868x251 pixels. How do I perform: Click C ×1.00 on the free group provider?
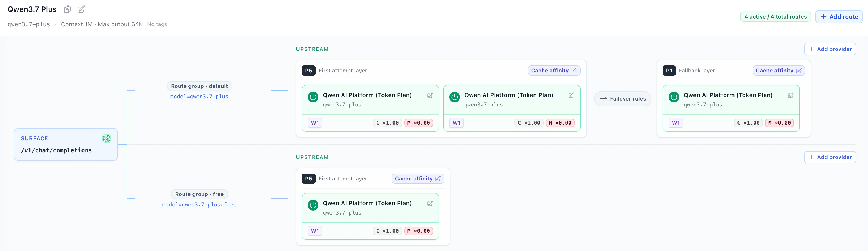pyautogui.click(x=388, y=231)
